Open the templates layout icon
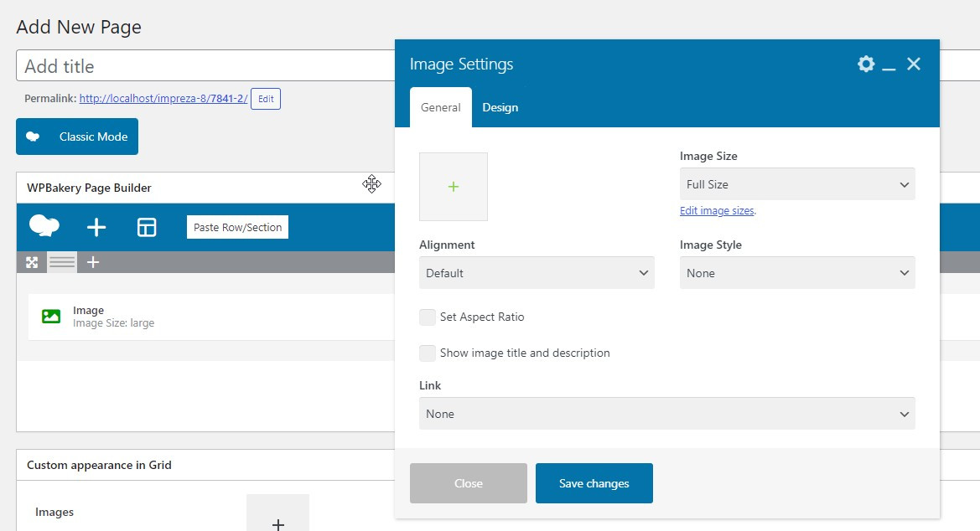Viewport: 980px width, 531px height. click(147, 228)
